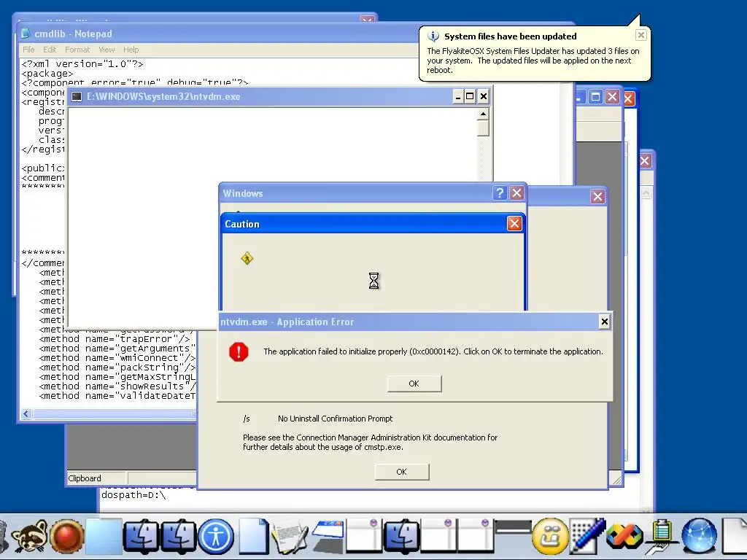Click the info icon in the update balloon
This screenshot has height=560, width=747.
(x=433, y=36)
